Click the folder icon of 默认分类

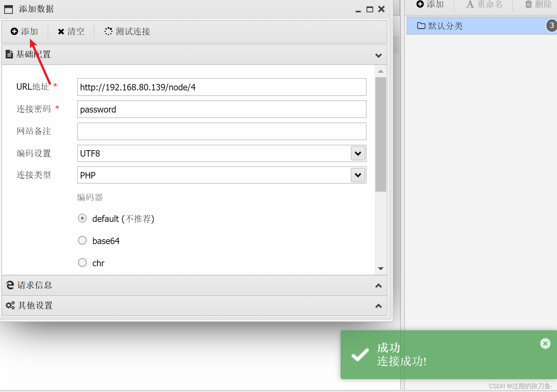click(421, 25)
